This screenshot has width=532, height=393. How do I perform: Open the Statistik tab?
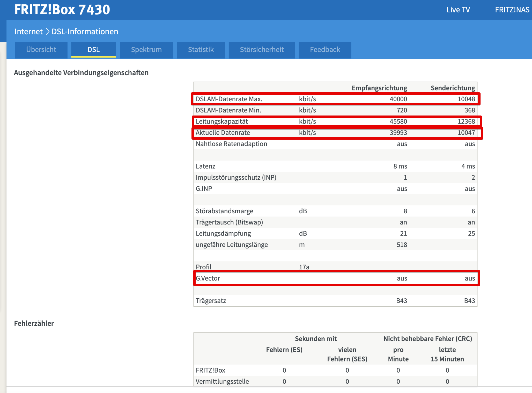click(x=201, y=50)
